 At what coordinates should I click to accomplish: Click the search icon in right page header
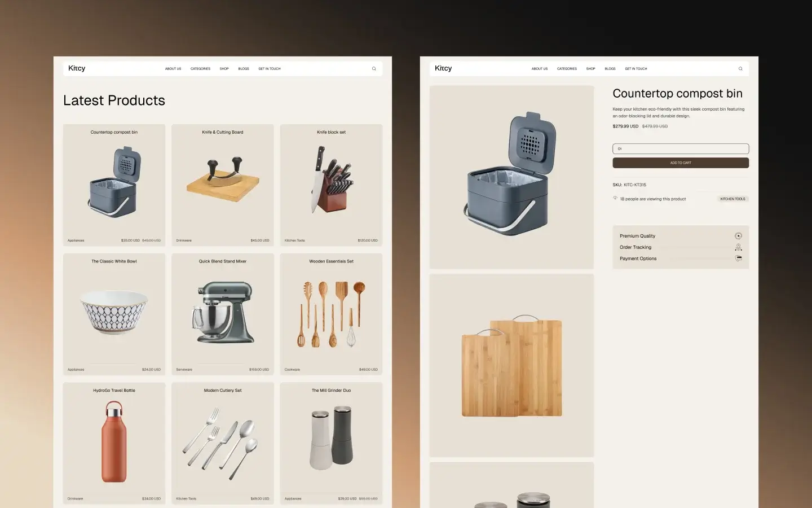tap(740, 69)
